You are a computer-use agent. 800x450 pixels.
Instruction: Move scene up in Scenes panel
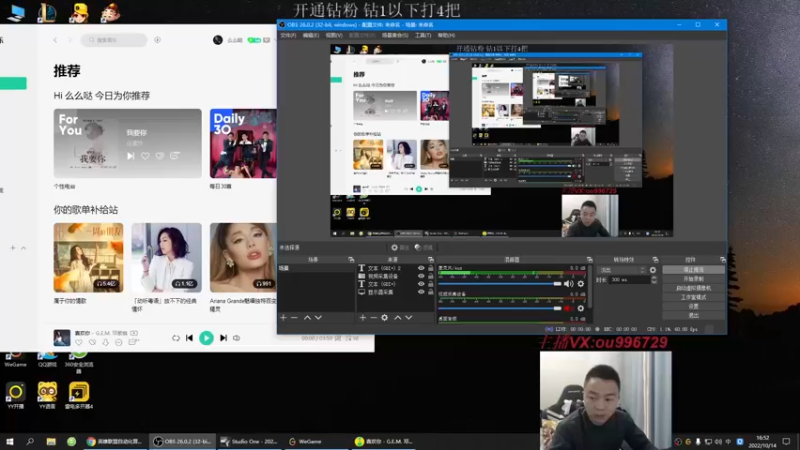click(x=307, y=317)
